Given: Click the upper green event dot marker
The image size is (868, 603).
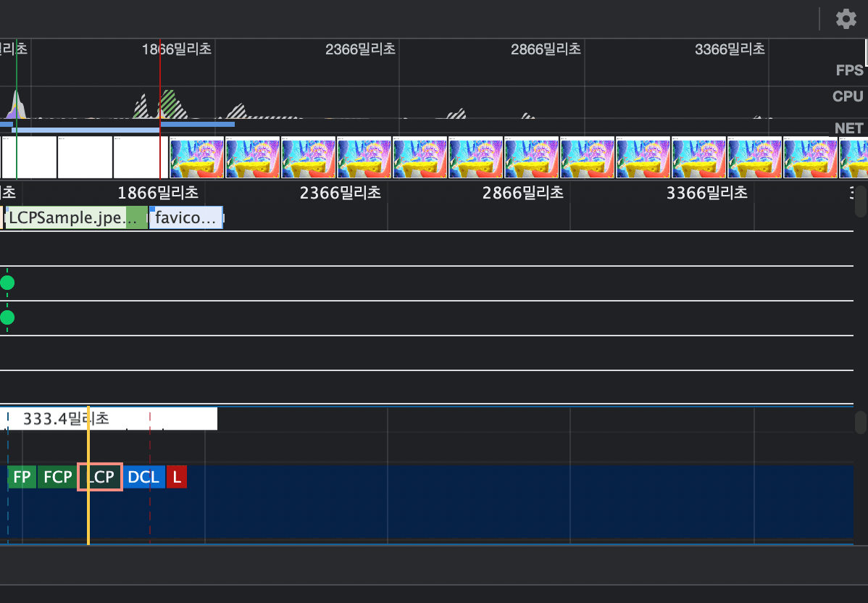Looking at the screenshot, I should click(x=7, y=283).
